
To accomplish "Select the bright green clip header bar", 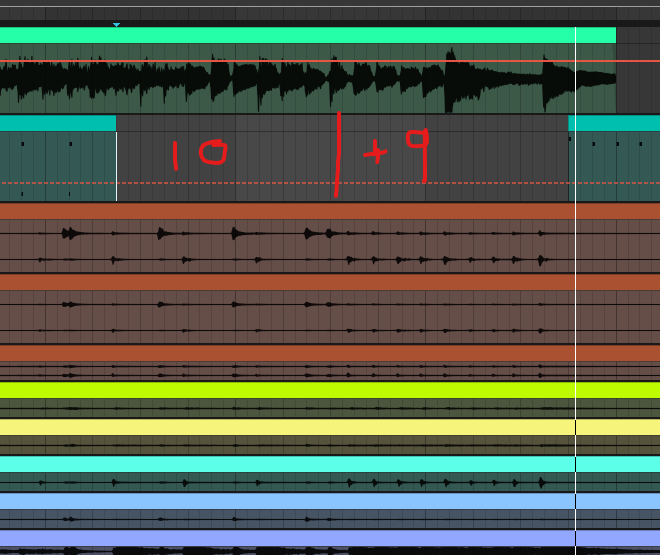I will coord(300,35).
